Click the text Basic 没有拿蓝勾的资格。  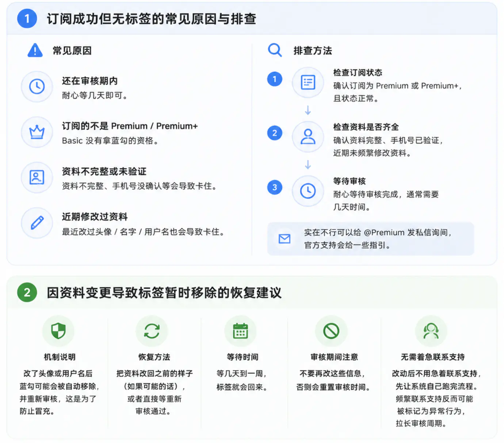pyautogui.click(x=111, y=141)
